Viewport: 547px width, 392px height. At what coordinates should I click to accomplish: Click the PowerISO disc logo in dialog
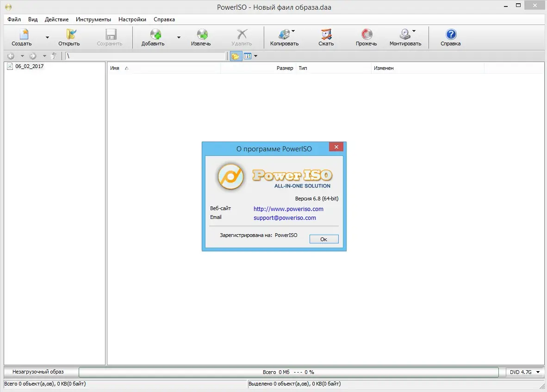pos(230,176)
